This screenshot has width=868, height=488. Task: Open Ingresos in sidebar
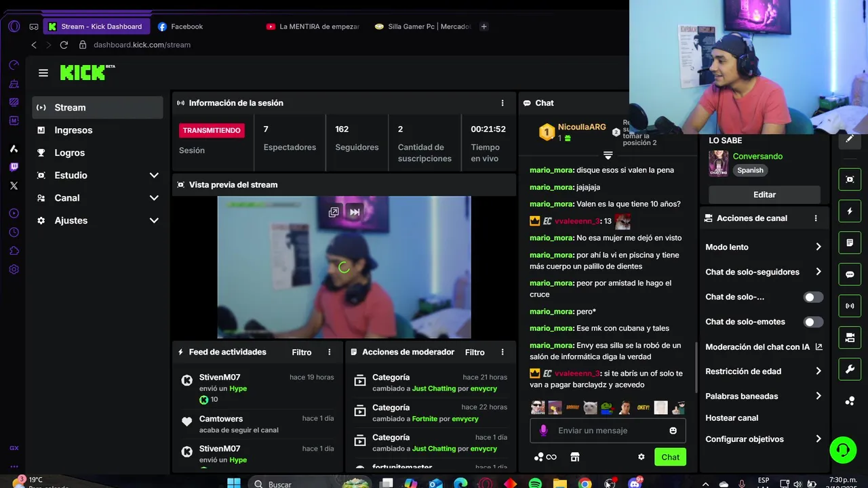point(98,130)
